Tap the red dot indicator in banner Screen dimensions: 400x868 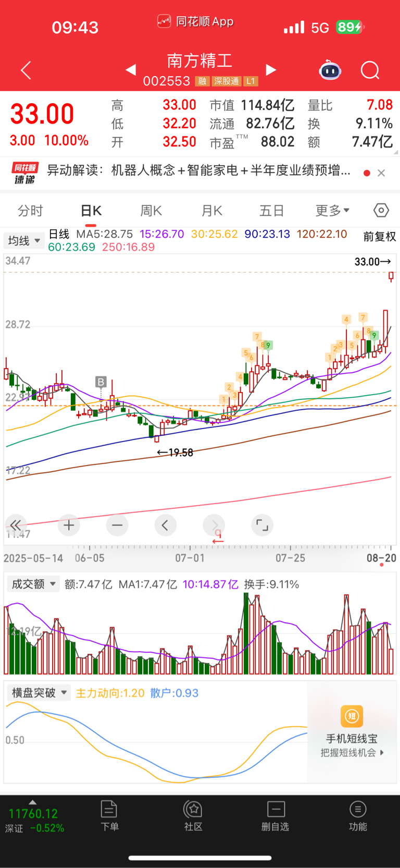pos(367,173)
